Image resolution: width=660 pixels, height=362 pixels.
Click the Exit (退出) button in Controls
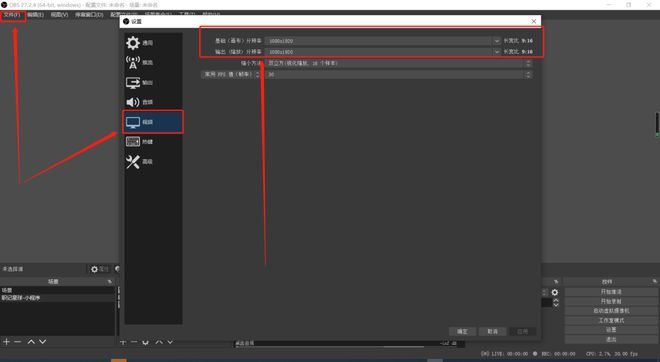tap(611, 339)
